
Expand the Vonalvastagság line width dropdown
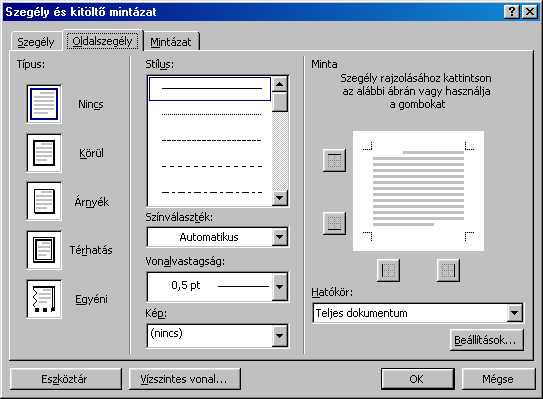coord(279,286)
